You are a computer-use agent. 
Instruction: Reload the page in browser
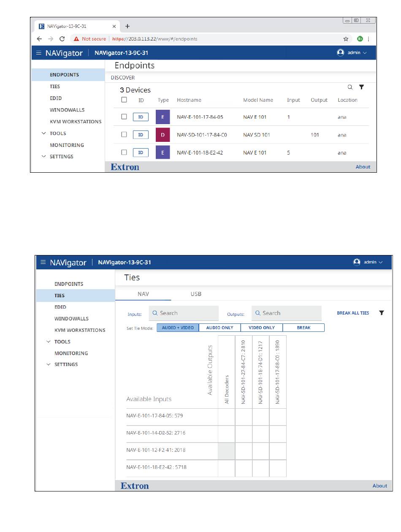62,39
